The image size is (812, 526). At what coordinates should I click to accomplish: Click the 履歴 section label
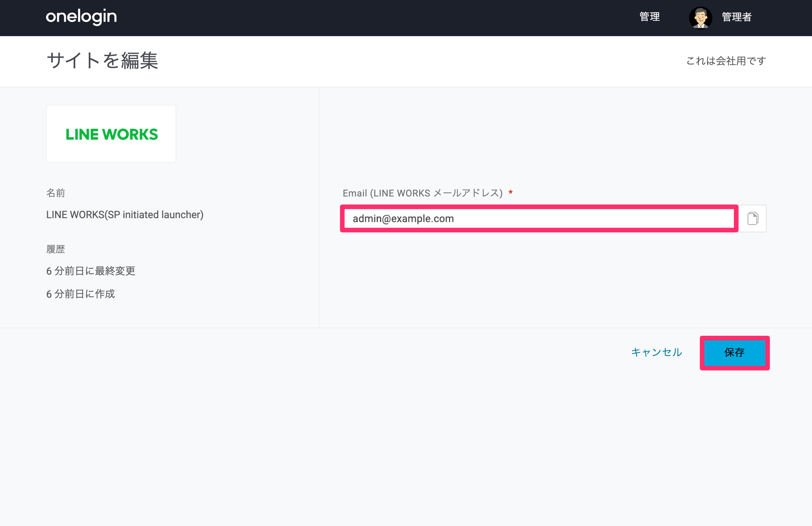tap(56, 249)
